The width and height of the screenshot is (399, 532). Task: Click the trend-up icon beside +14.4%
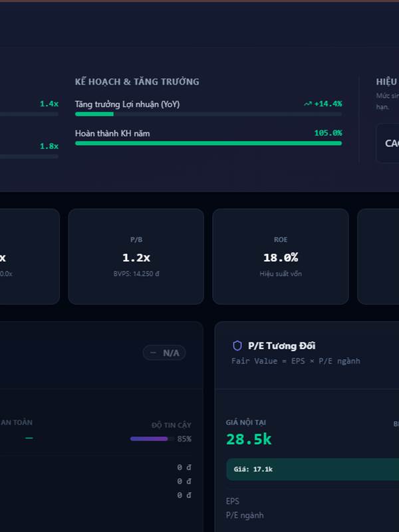click(x=308, y=104)
